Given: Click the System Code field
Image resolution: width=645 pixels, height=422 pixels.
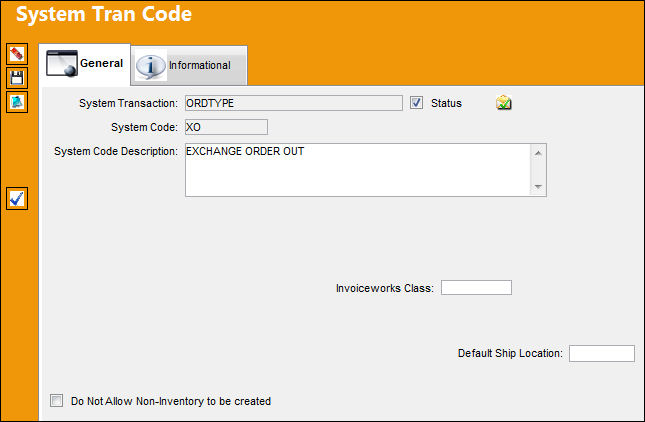Looking at the screenshot, I should (x=226, y=127).
